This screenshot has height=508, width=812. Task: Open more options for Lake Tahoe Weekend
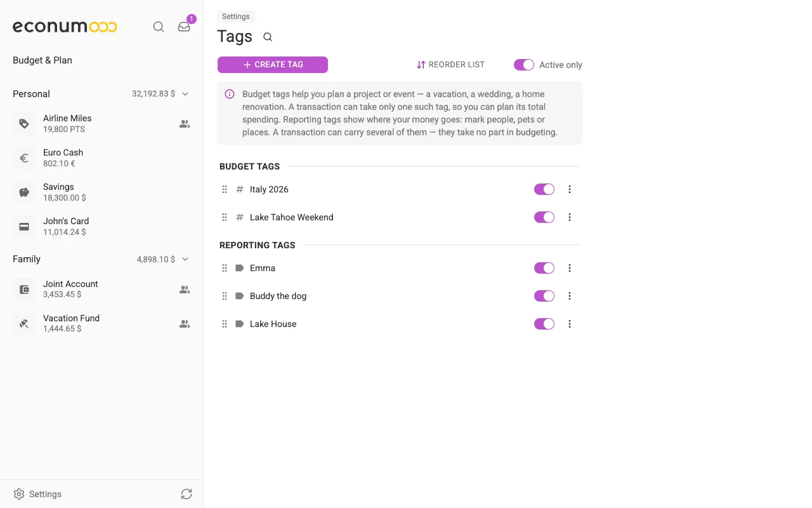pos(570,217)
